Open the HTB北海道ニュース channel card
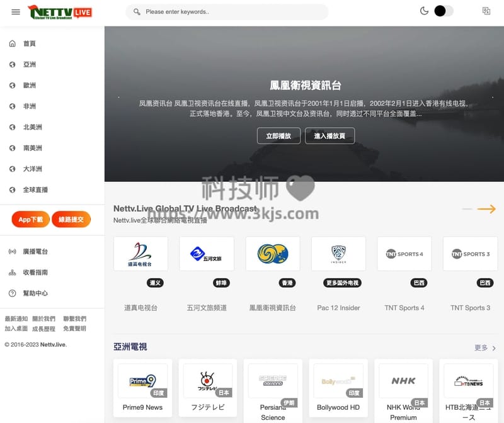The height and width of the screenshot is (423, 504). tap(468, 391)
